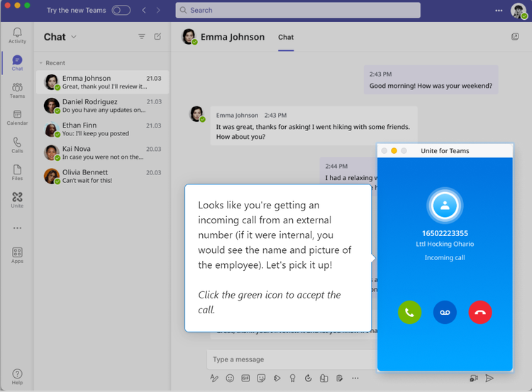This screenshot has width=532, height=392.
Task: Click the Unite for Teams window title
Action: [x=445, y=151]
